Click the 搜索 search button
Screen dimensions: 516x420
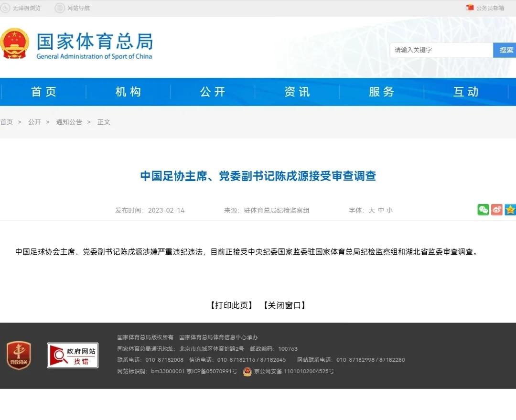(505, 50)
